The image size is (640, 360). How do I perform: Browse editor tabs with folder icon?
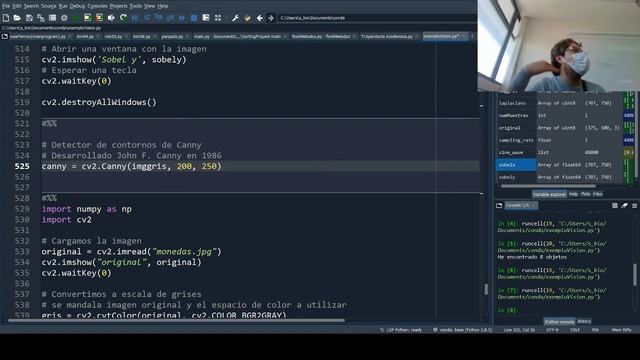pyautogui.click(x=4, y=36)
